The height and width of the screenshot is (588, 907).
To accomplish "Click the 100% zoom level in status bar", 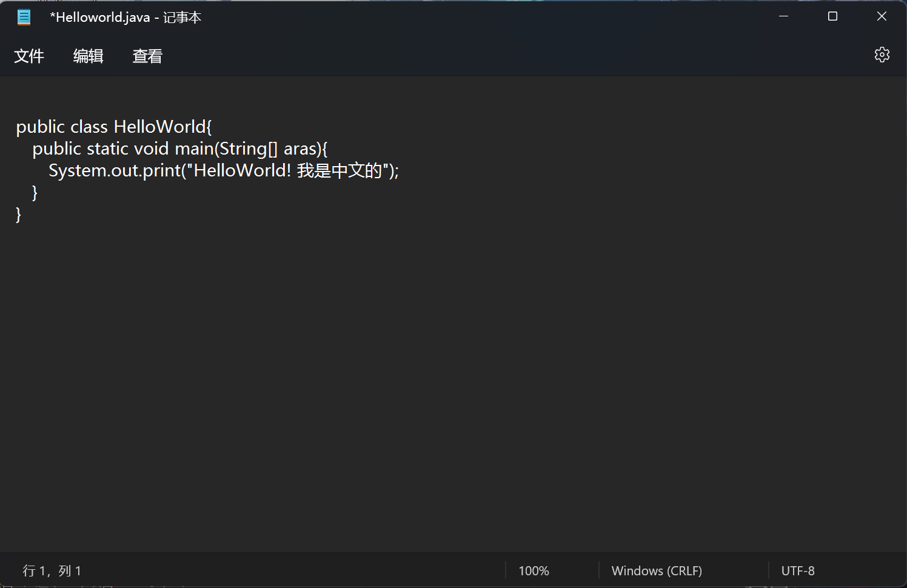I will pyautogui.click(x=534, y=571).
